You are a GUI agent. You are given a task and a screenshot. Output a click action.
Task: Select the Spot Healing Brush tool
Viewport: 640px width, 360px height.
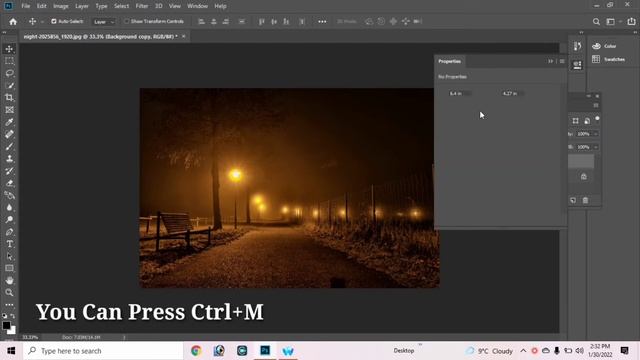click(x=9, y=134)
